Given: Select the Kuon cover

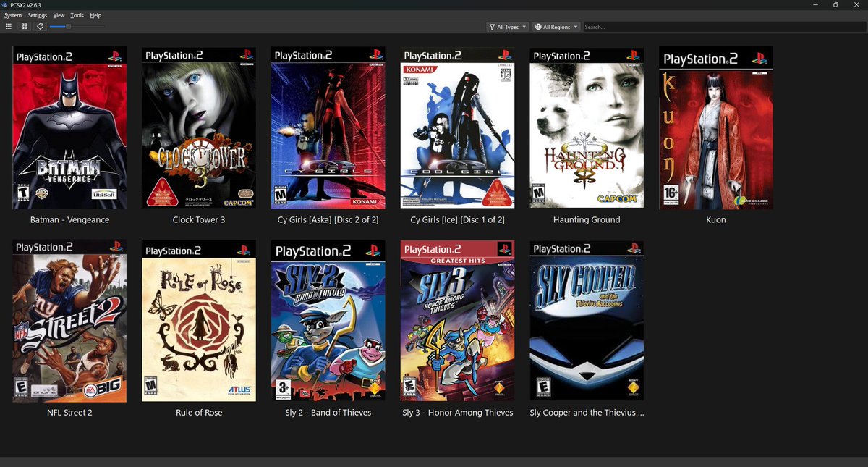Looking at the screenshot, I should 716,128.
